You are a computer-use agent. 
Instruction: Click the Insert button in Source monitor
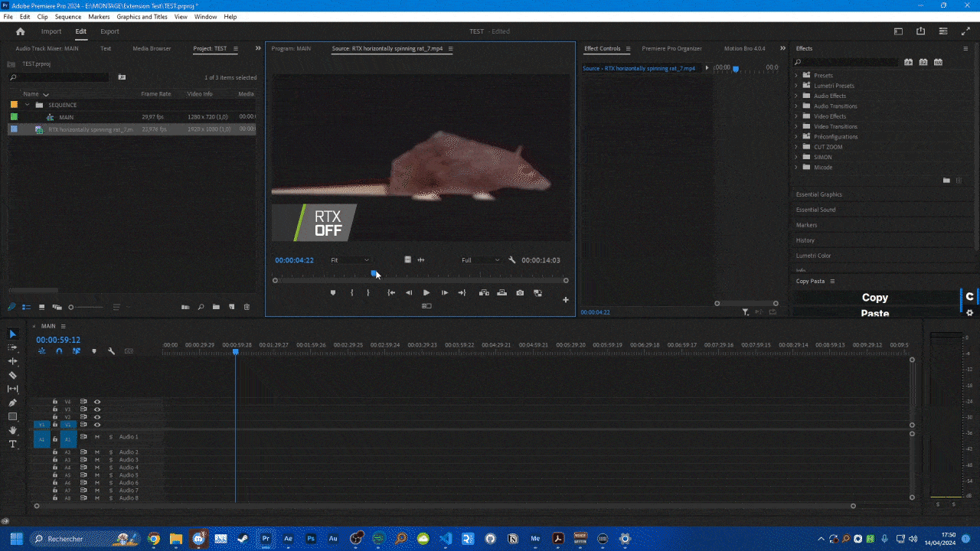click(x=484, y=292)
